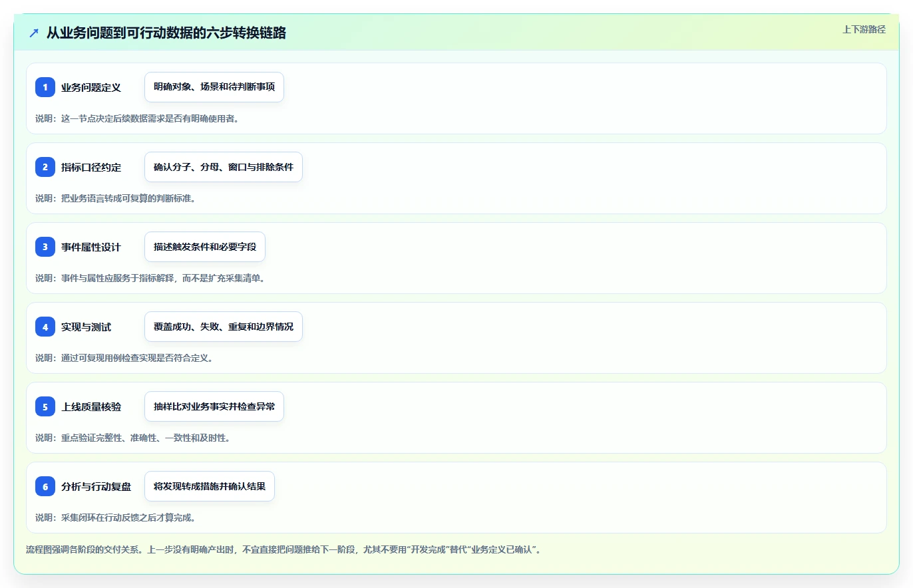The image size is (913, 588).
Task: Click the step name 业务问题定义
Action: pyautogui.click(x=91, y=87)
